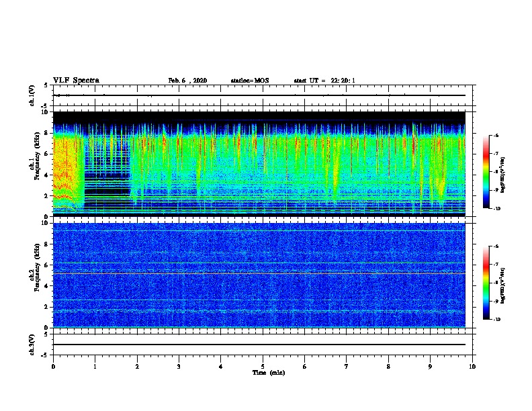The height and width of the screenshot is (411, 532).
Task: Click time axis tick label "10"
Action: point(472,367)
